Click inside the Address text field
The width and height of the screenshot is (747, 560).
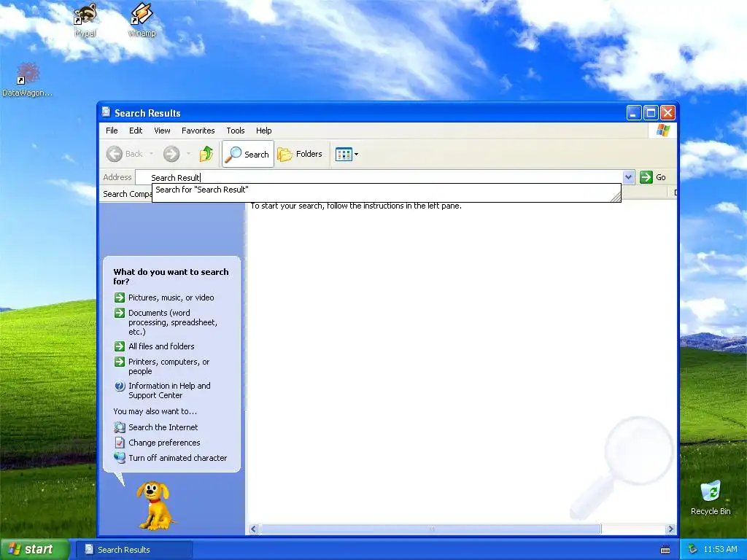379,177
